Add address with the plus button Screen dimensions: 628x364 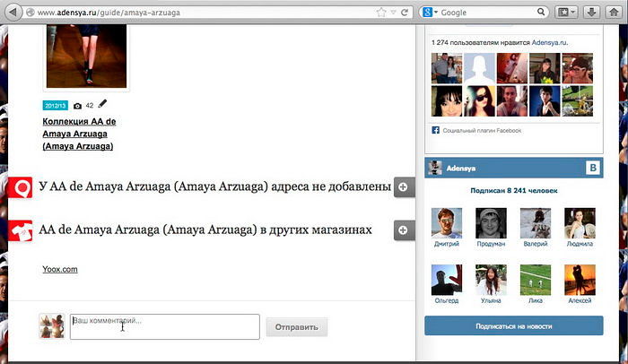[x=404, y=187]
